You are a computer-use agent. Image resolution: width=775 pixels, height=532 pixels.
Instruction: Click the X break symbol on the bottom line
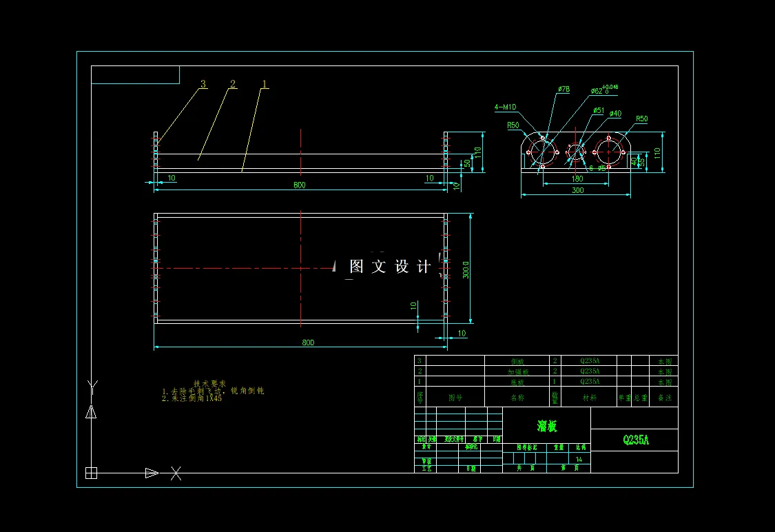pos(174,473)
